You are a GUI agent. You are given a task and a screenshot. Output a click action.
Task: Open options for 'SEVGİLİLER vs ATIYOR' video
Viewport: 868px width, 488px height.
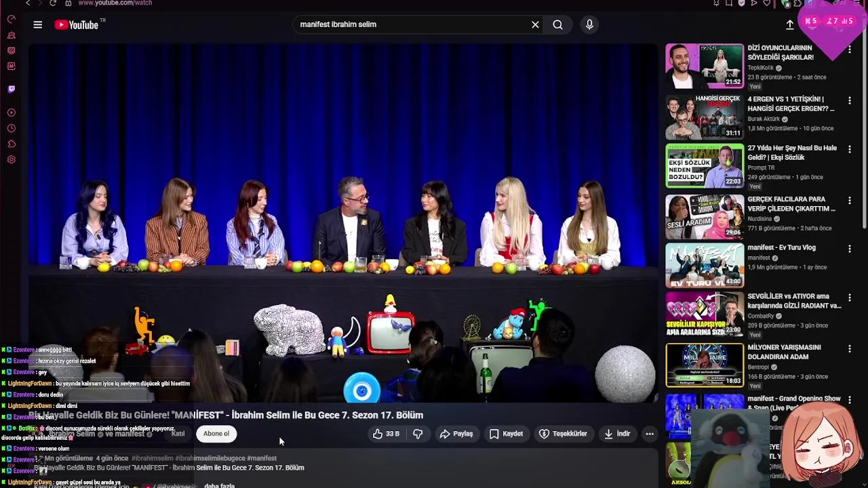(x=849, y=298)
